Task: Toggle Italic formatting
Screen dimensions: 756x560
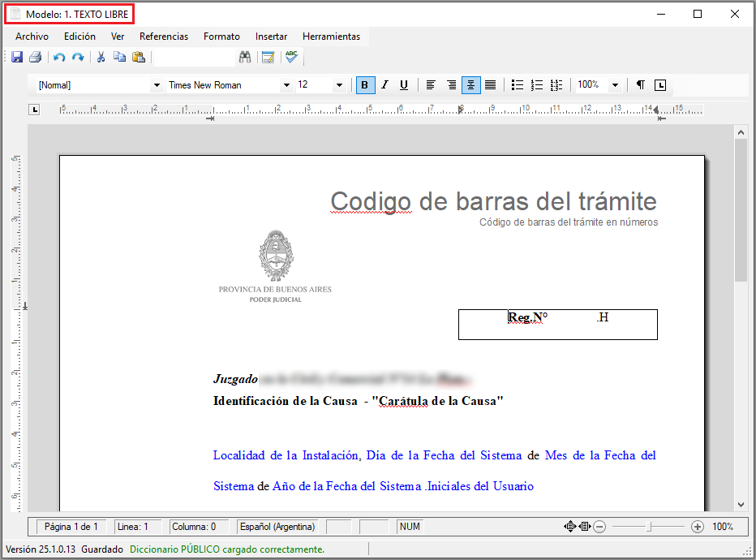Action: coord(384,85)
